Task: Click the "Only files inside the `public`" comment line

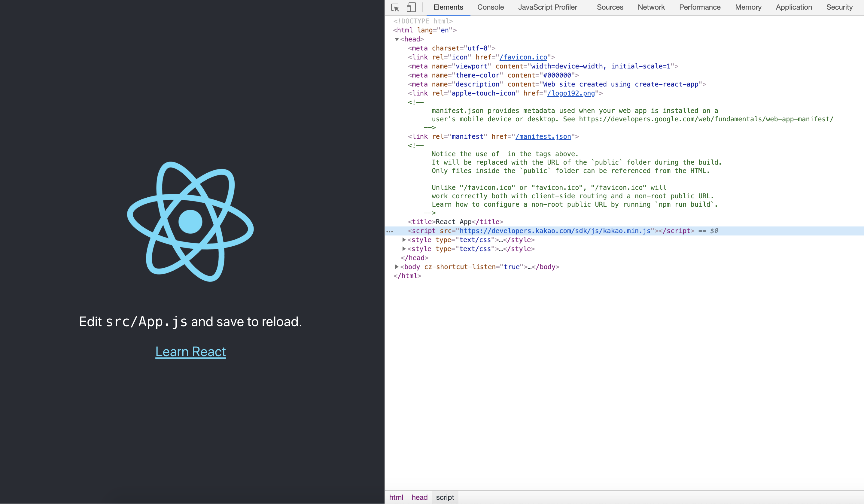Action: pyautogui.click(x=571, y=171)
